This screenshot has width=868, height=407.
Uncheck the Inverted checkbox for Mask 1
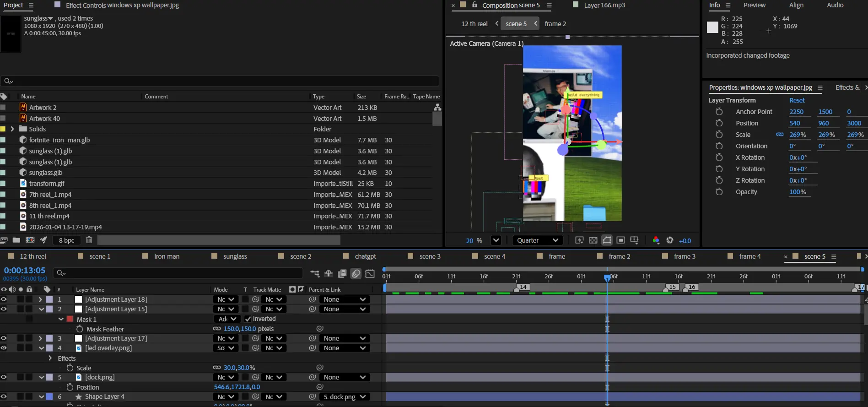point(248,319)
